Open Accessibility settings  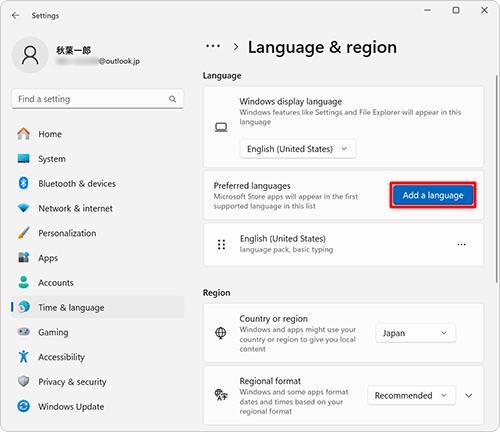[97, 357]
